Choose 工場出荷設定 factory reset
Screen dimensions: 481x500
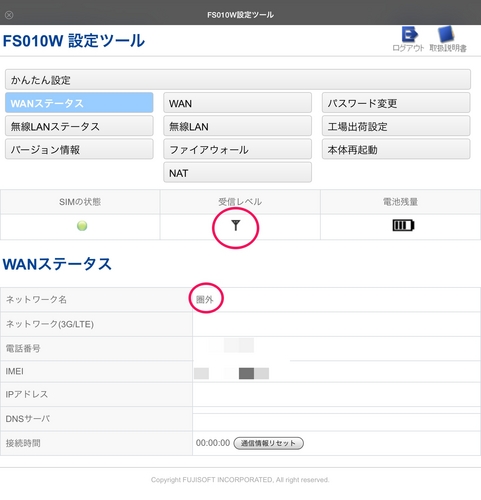coord(396,126)
